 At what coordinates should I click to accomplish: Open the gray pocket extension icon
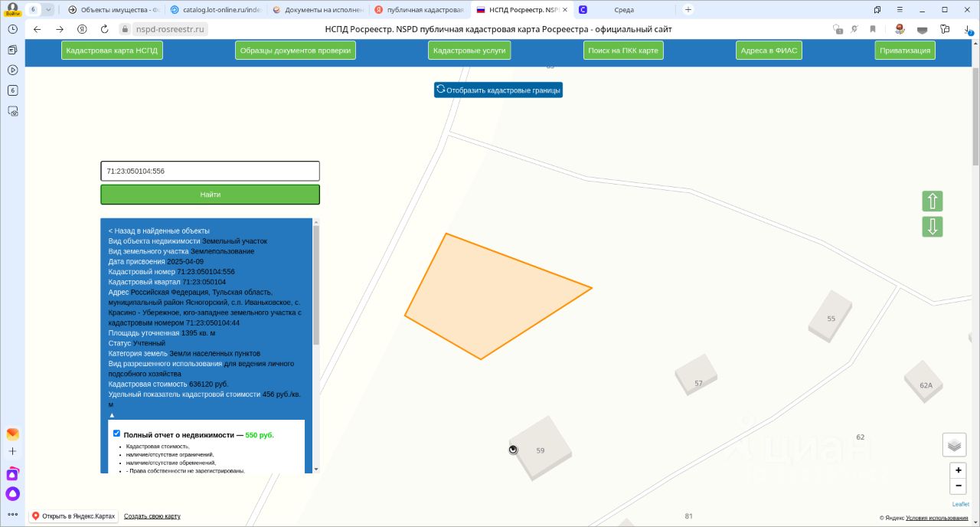coord(923,29)
